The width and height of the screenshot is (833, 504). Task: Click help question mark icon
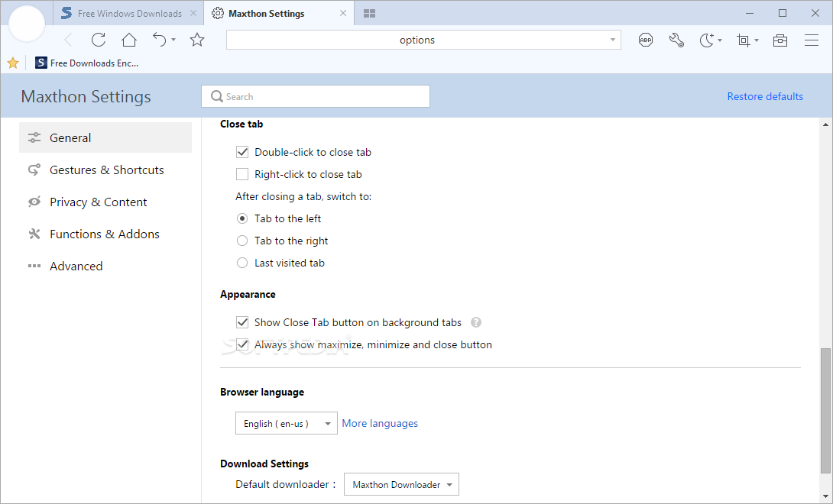click(x=476, y=322)
